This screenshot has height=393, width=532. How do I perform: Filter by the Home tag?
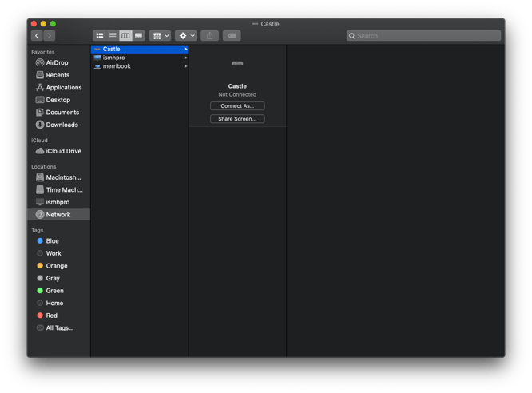58,303
